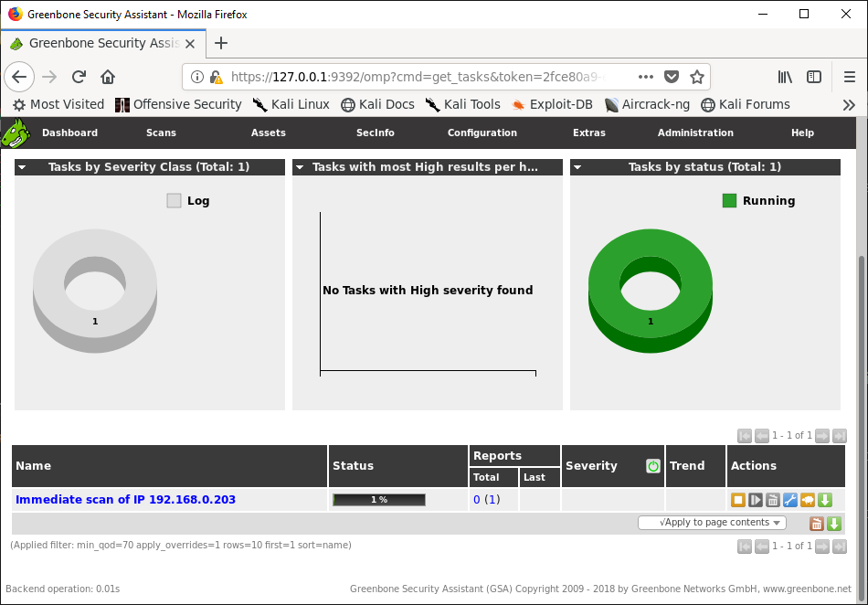Viewport: 868px width, 605px height.
Task: Jump to last page using pager below table
Action: click(x=840, y=547)
